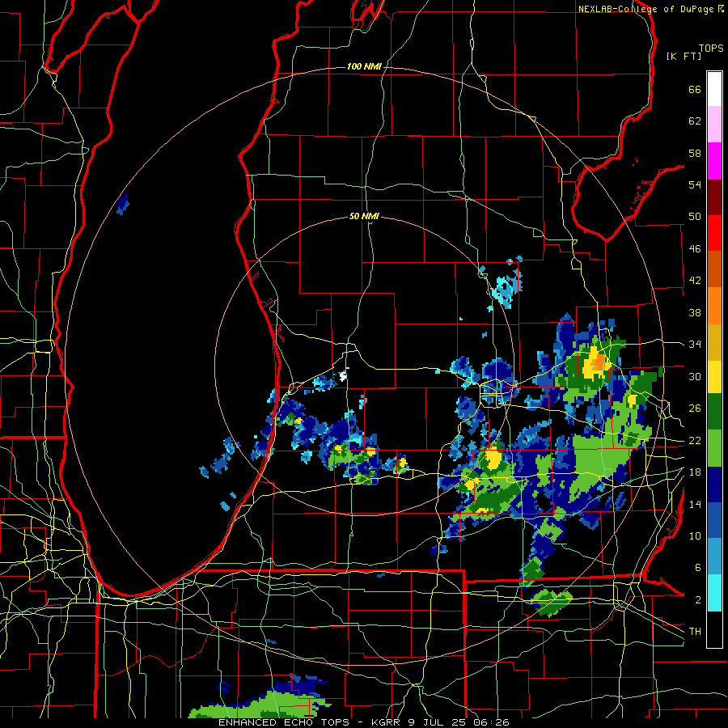Click the light pink legend swatch
Screen dimensions: 728x728
pos(714,125)
